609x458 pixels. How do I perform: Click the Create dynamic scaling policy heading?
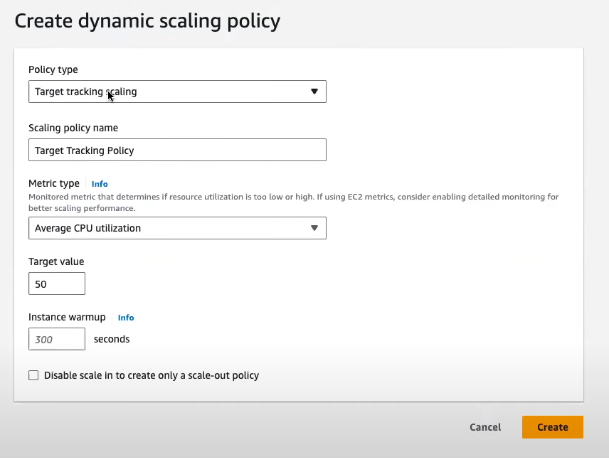click(x=147, y=20)
